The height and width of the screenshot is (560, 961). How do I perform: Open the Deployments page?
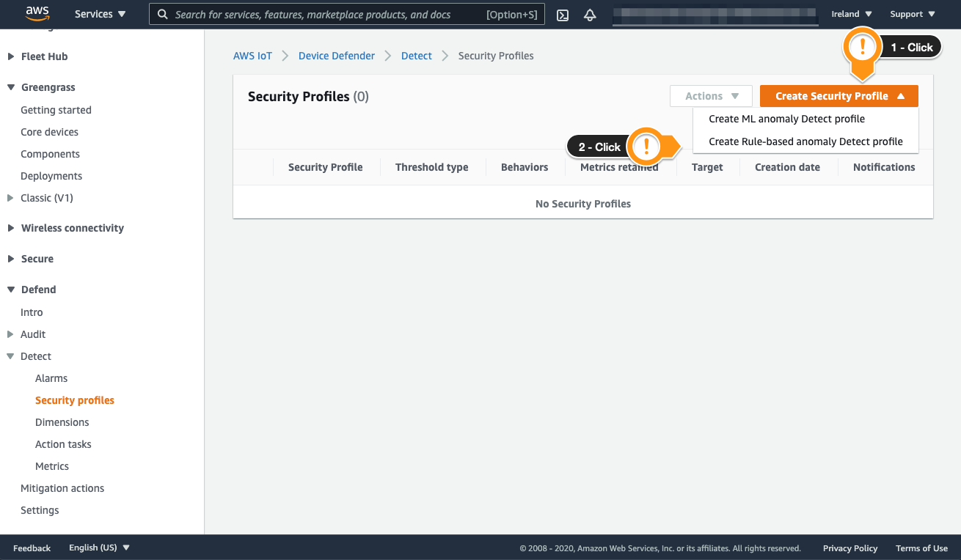click(x=51, y=176)
